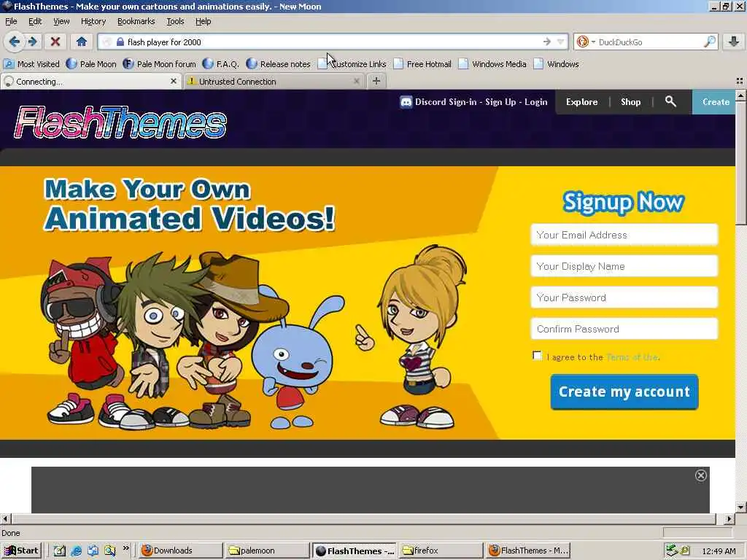This screenshot has height=560, width=747.
Task: Check the I agree to the Terms checkbox
Action: click(537, 356)
